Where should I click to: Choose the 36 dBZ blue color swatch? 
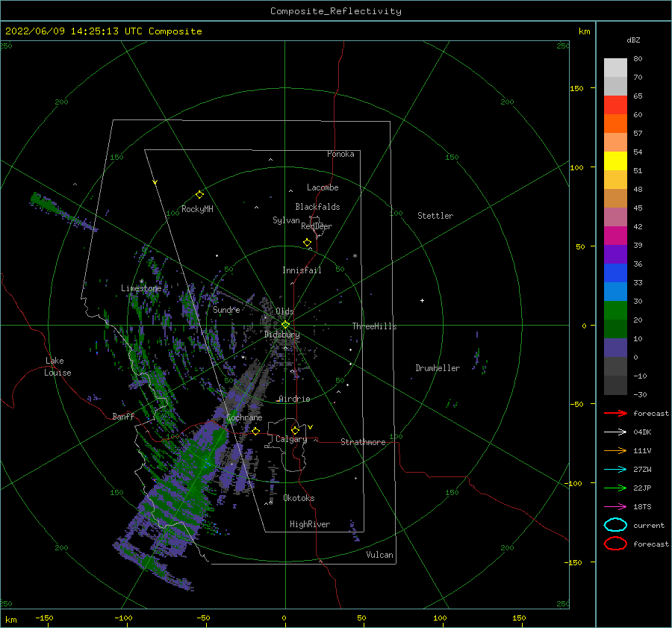(615, 273)
